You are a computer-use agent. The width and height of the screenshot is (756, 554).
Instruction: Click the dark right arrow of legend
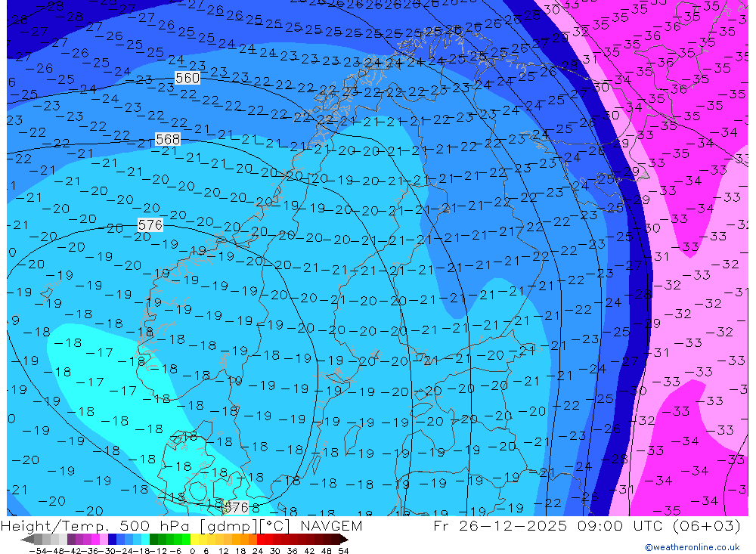click(344, 539)
